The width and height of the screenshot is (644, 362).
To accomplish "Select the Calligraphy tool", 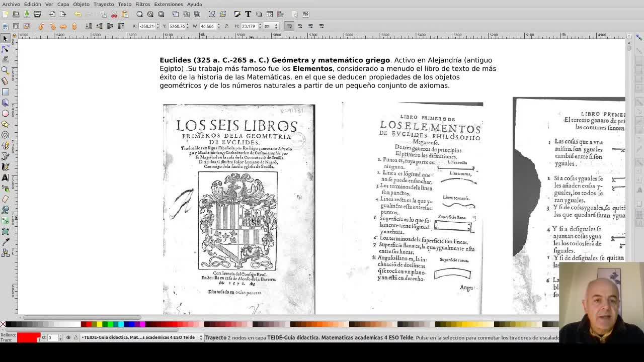I will 6,167.
